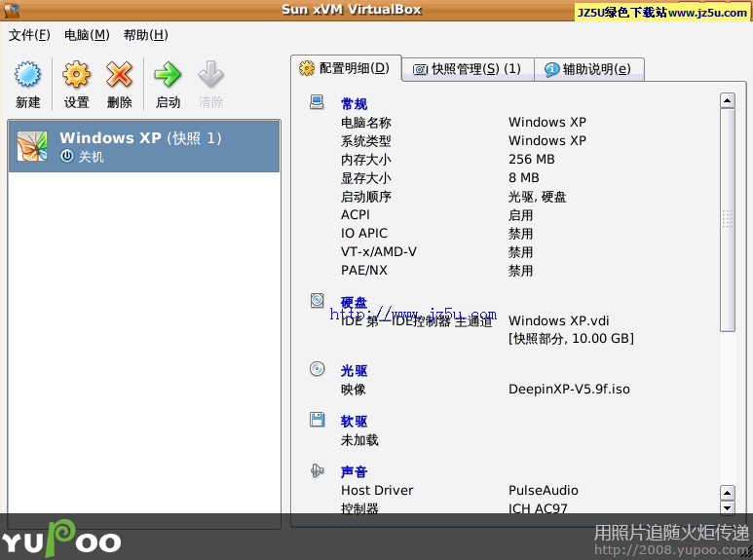753x560 pixels.
Task: Click the 启动顺序 value 光驱, 硬盘
Action: 538,197
